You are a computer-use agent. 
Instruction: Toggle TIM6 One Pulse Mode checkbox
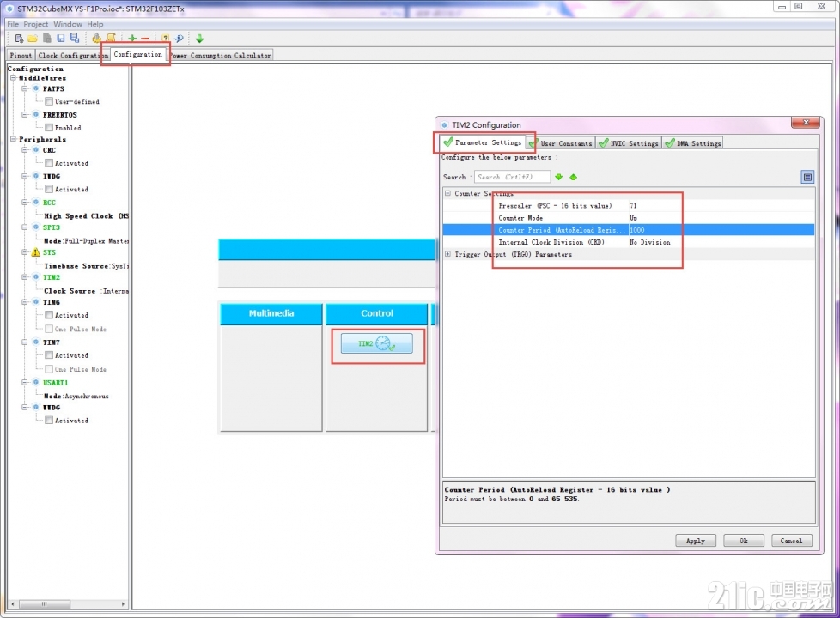tap(49, 329)
